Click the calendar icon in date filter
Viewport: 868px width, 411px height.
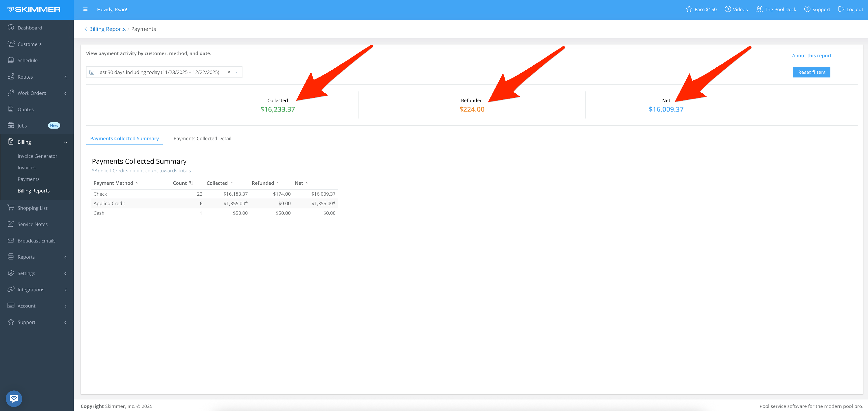[x=92, y=72]
